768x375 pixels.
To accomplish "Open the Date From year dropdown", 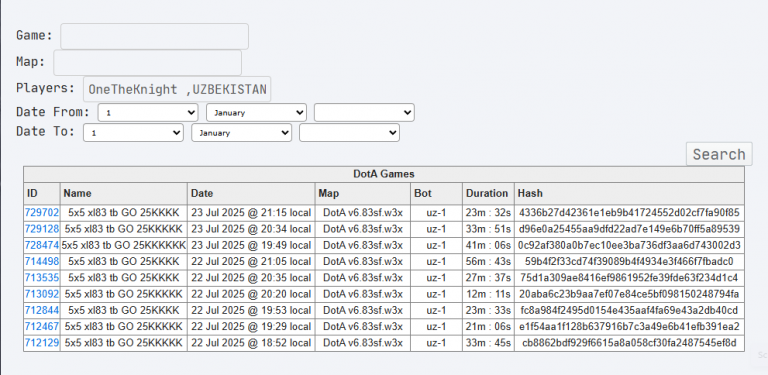I will pos(364,112).
